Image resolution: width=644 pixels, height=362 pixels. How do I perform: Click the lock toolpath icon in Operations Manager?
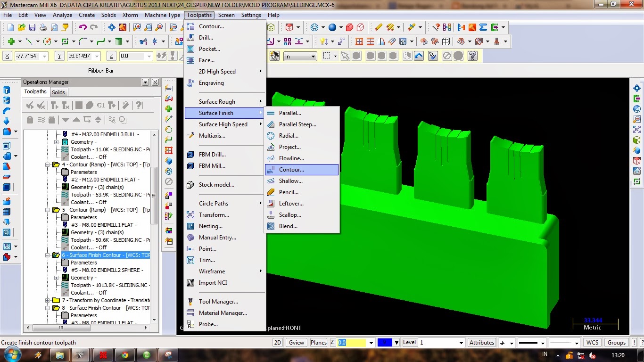click(29, 119)
